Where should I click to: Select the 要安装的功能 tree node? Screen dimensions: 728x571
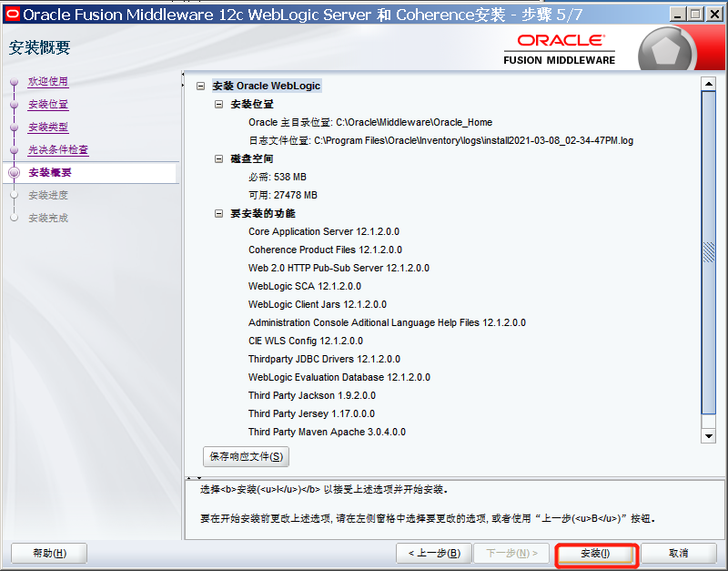[263, 214]
